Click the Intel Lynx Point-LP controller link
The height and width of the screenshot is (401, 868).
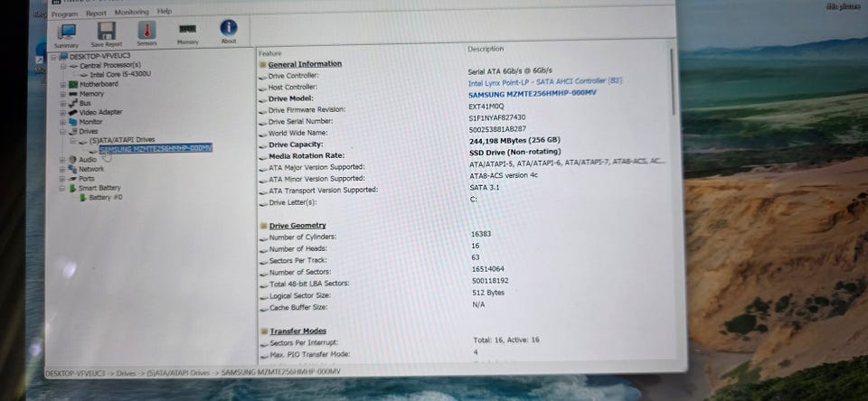pos(545,82)
